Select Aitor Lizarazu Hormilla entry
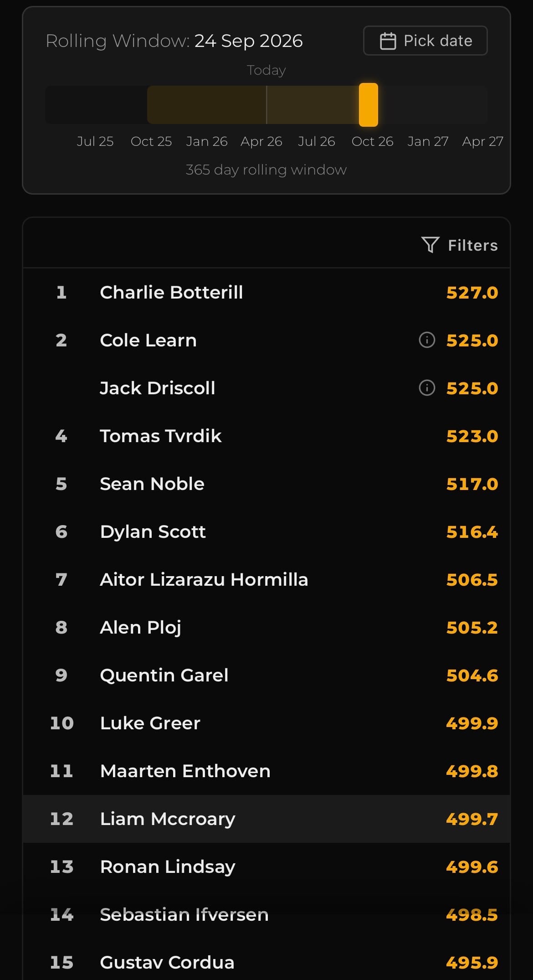This screenshot has width=533, height=980. (204, 579)
